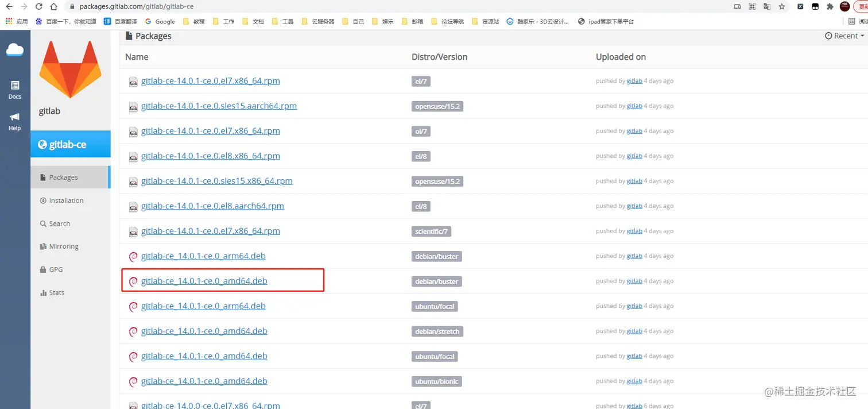Expand the 资源站 bookmark folder

(x=485, y=21)
